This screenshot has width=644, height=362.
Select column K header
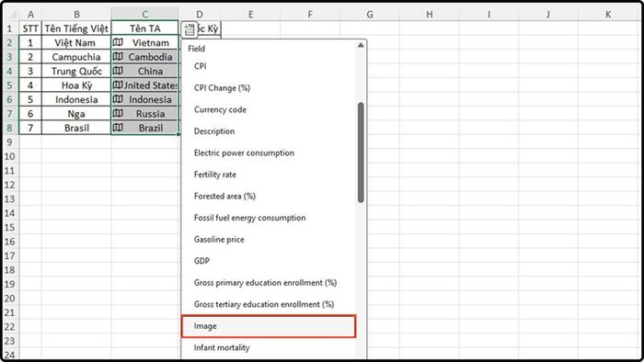click(608, 15)
